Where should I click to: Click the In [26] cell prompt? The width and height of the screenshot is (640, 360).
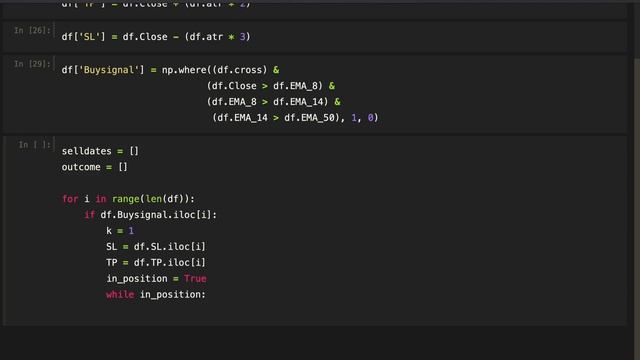coord(32,31)
